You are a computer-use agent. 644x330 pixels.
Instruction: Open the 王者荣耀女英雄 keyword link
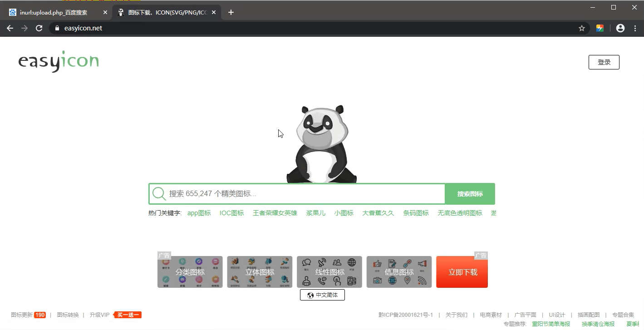click(x=275, y=213)
